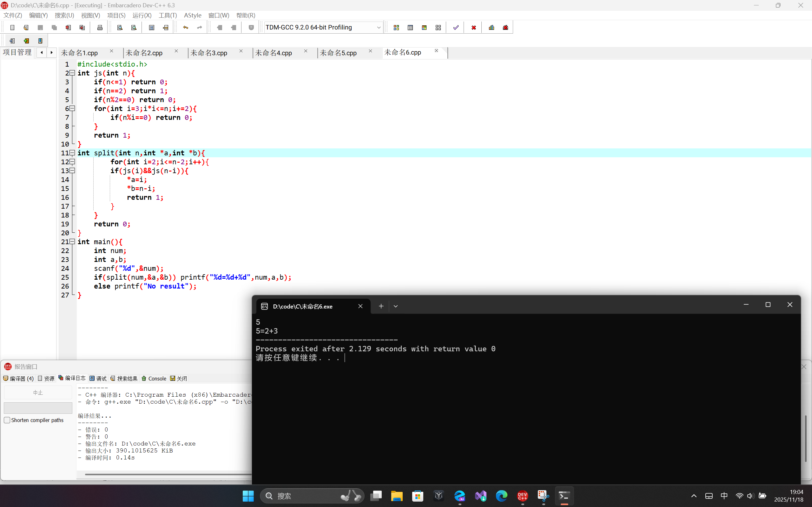
Task: Open File Explorer from the taskbar
Action: [x=397, y=496]
